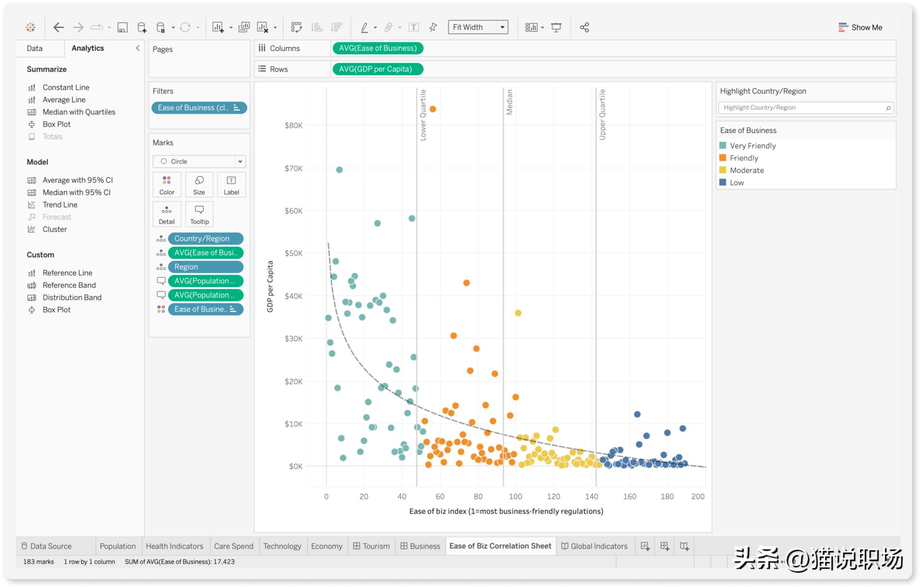Collapse the side pane with arrow
Viewport: 921px width, 588px height.
pos(137,48)
